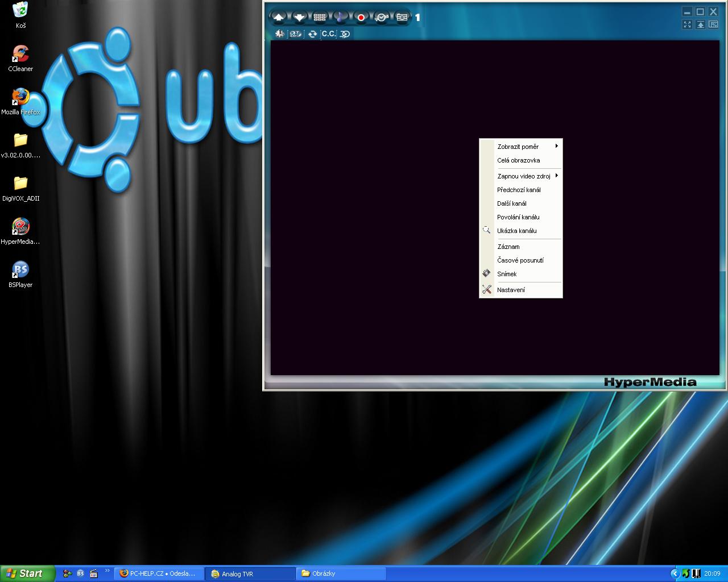Image resolution: width=728 pixels, height=582 pixels.
Task: Open the Koš recycle bin desktop icon
Action: [x=20, y=15]
